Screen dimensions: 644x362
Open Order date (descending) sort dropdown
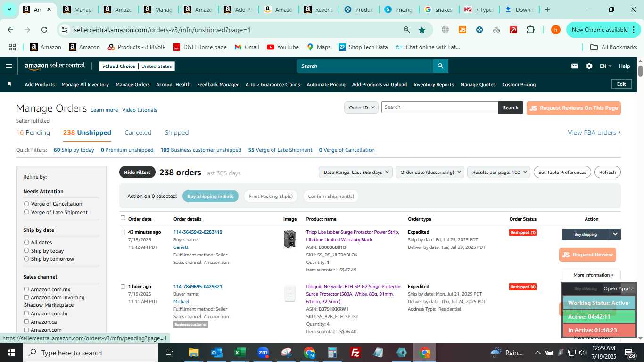[x=429, y=172]
